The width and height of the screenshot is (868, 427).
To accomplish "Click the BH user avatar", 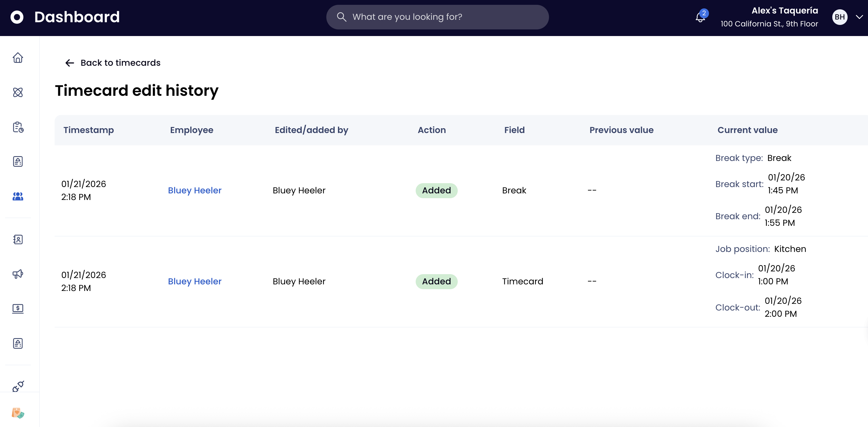I will (839, 17).
